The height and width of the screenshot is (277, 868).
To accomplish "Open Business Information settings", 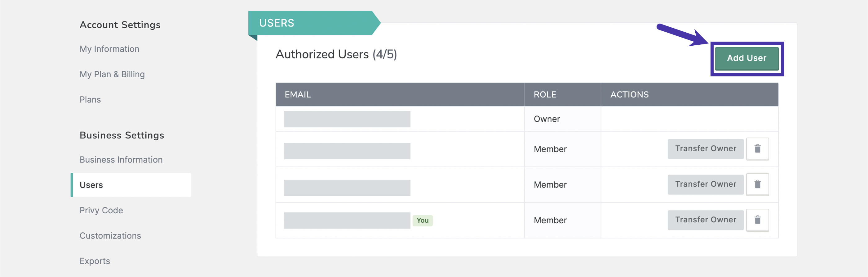I will (121, 160).
